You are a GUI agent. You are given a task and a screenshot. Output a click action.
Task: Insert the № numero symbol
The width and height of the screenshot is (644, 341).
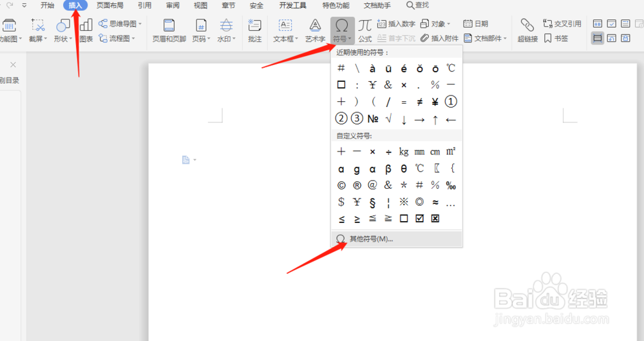(x=372, y=119)
